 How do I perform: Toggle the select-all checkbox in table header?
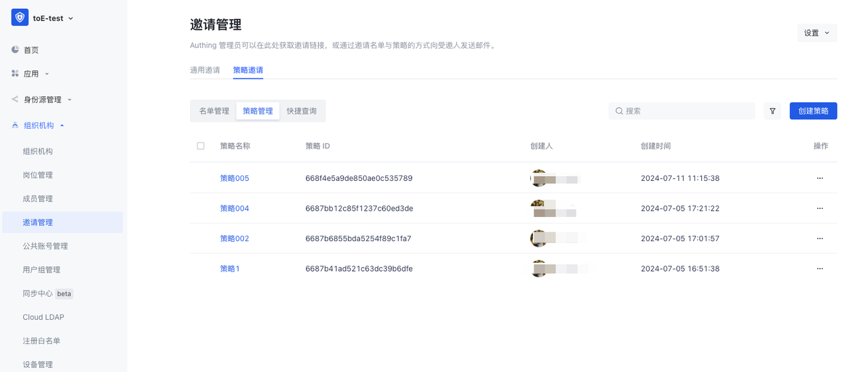pos(201,146)
